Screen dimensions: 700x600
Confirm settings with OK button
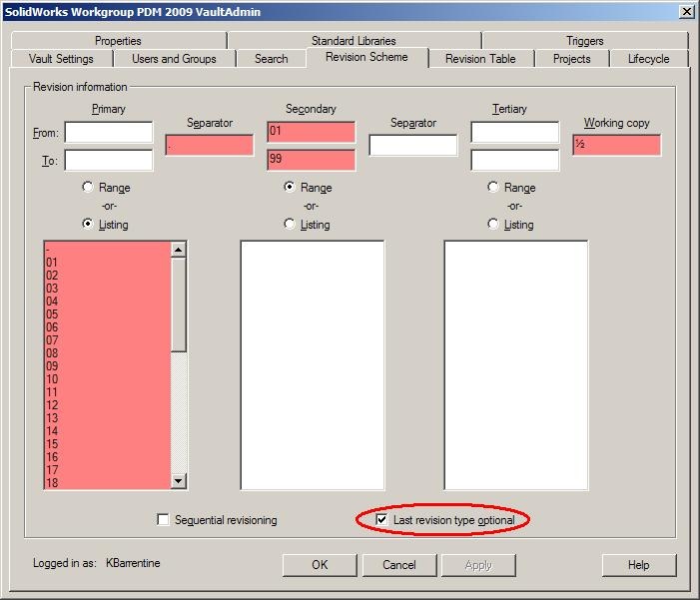point(320,565)
